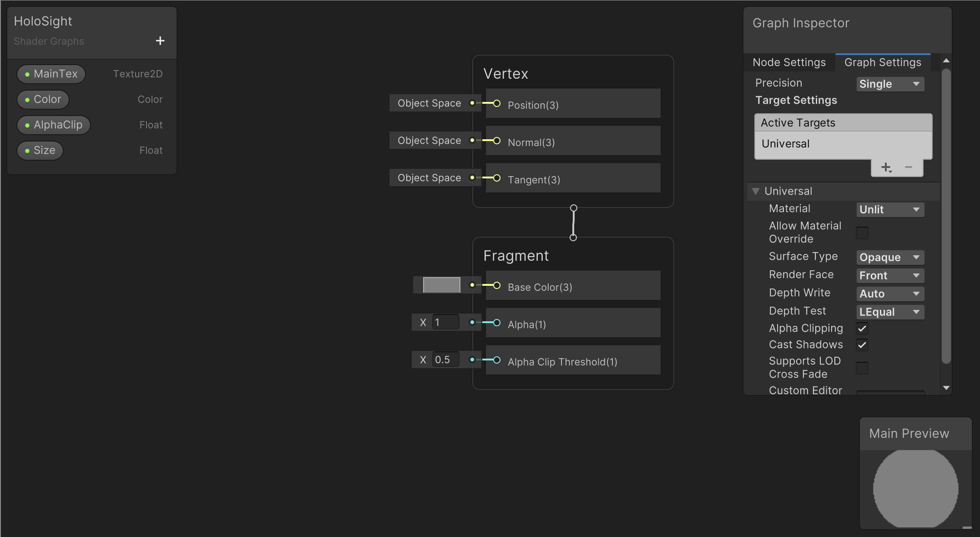Click the Alpha Clip Threshold X field
Image resolution: width=980 pixels, height=537 pixels.
tap(445, 360)
